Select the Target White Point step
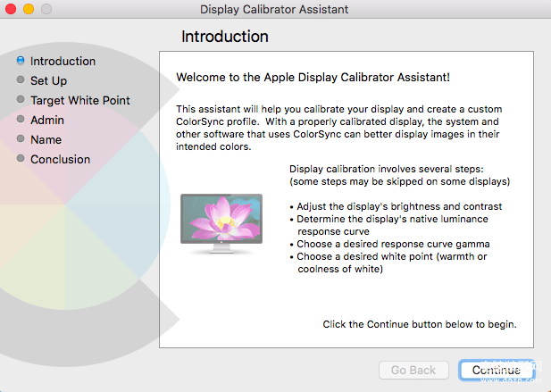Image resolution: width=551 pixels, height=392 pixels. point(80,101)
